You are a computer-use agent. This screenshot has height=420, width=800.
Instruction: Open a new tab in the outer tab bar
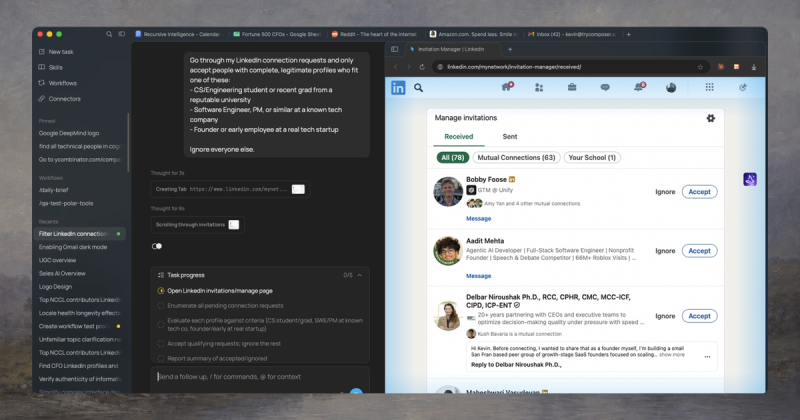point(629,34)
